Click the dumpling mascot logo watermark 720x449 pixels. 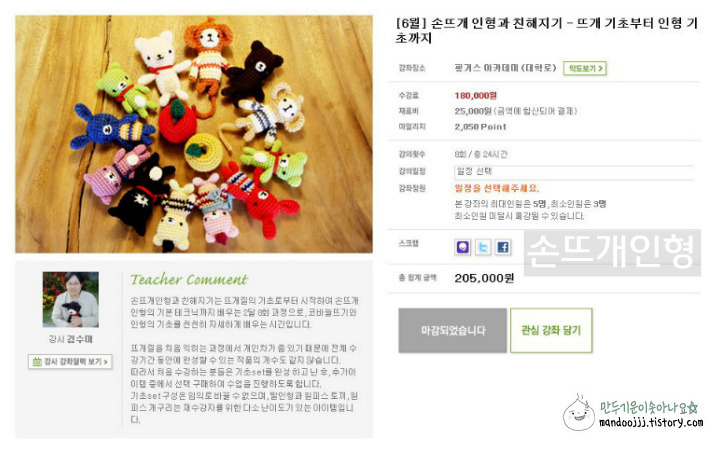(579, 413)
